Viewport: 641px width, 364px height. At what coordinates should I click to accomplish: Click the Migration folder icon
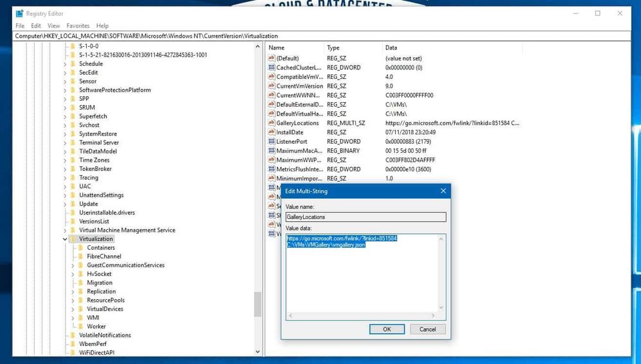80,282
